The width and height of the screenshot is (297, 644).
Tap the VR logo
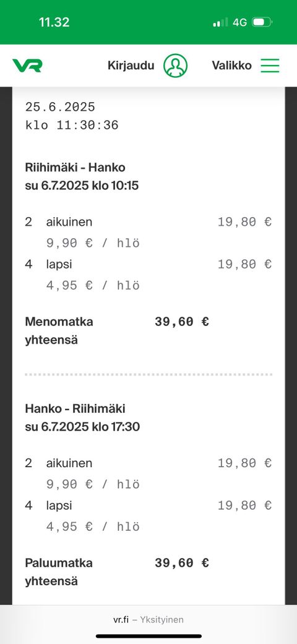click(27, 66)
